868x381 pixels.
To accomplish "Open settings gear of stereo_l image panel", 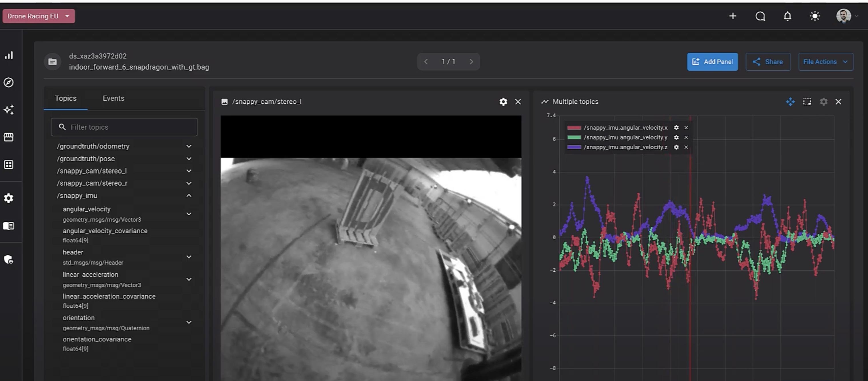I will pyautogui.click(x=503, y=102).
